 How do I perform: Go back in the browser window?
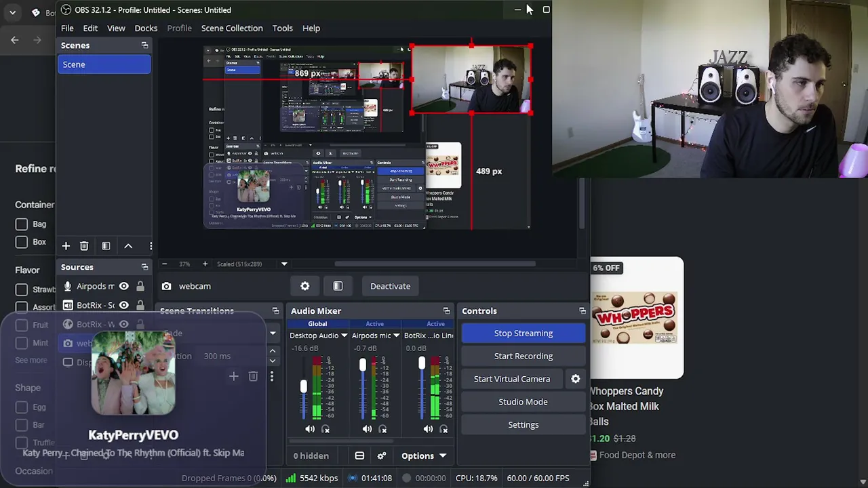click(x=15, y=40)
